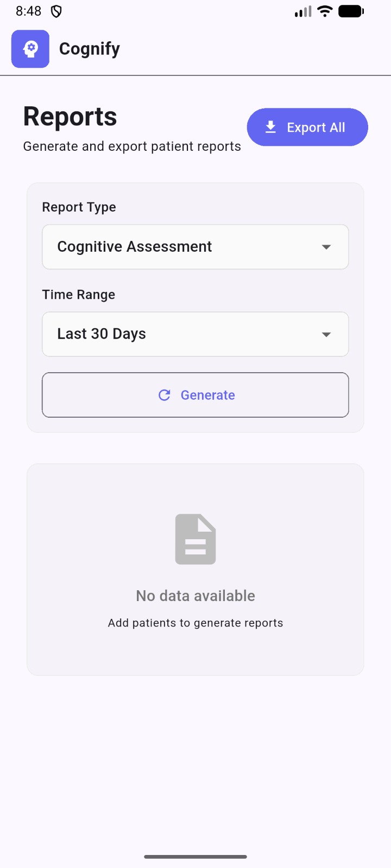The height and width of the screenshot is (868, 391).
Task: Click the battery indicator icon
Action: point(350,11)
